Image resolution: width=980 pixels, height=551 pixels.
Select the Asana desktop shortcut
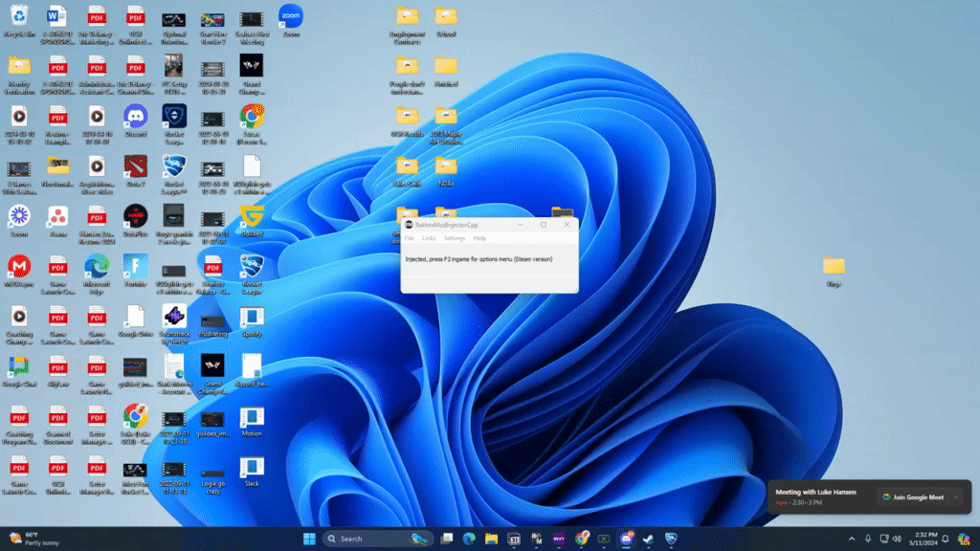click(58, 221)
